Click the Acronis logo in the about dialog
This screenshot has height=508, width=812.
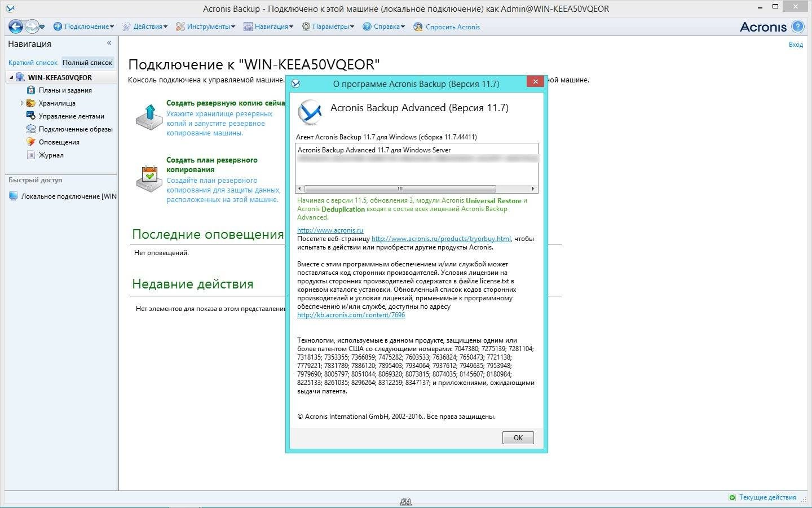click(310, 112)
